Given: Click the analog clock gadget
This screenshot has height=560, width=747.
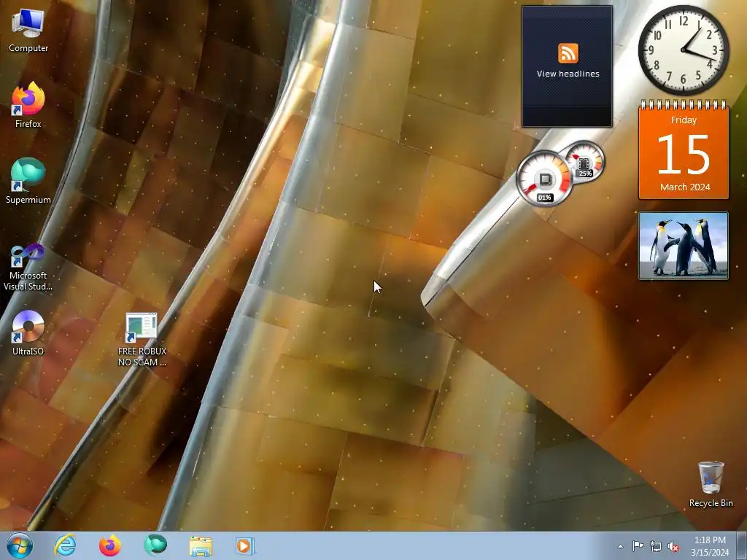Looking at the screenshot, I should [x=684, y=50].
